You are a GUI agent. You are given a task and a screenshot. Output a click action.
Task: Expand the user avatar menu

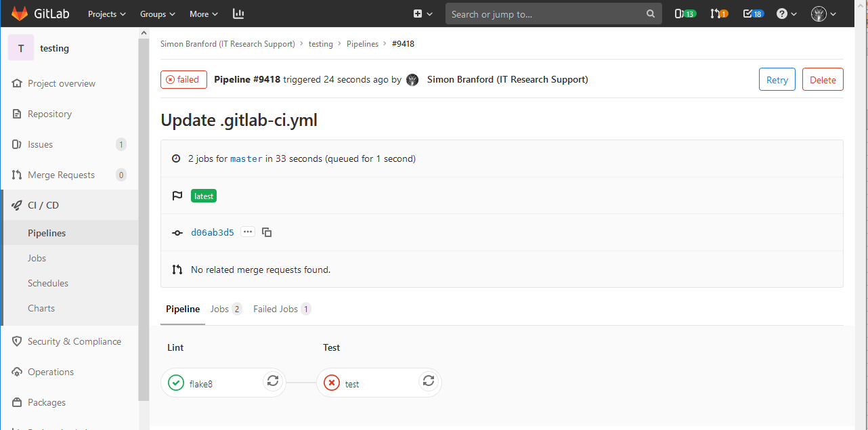823,14
